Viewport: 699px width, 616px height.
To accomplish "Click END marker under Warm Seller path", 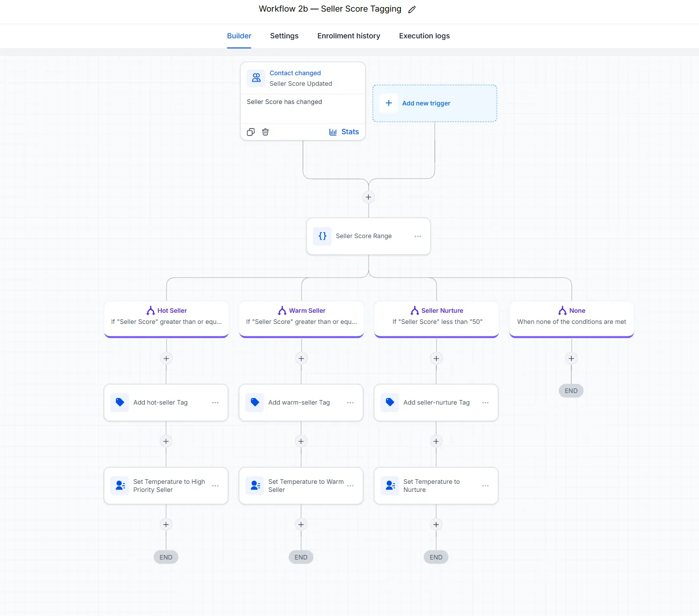I will [x=301, y=557].
